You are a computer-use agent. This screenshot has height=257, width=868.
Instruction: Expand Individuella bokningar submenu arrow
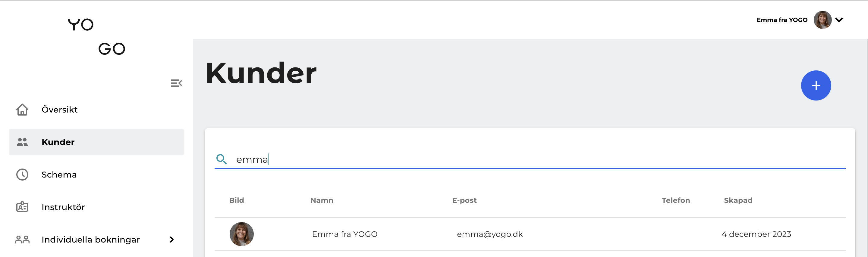(x=172, y=240)
